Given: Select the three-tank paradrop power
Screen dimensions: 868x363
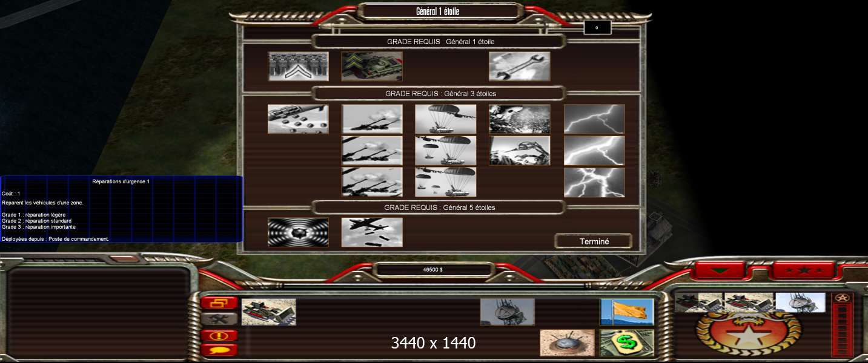Looking at the screenshot, I should point(446,182).
